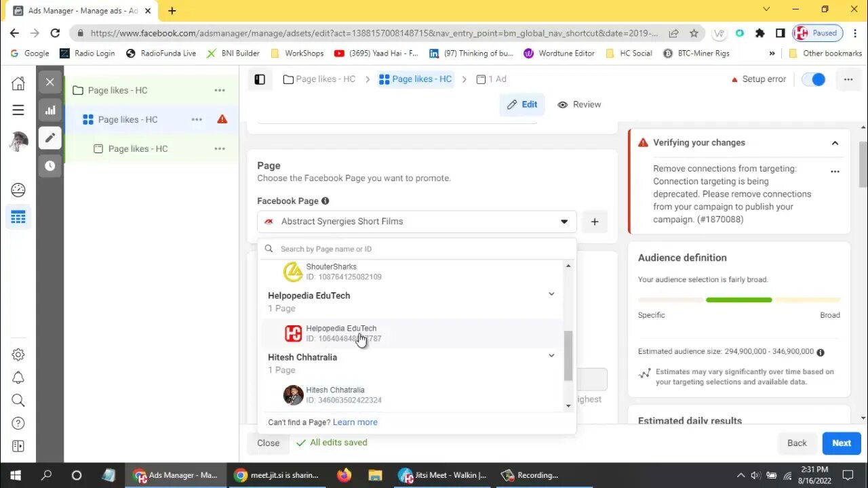Toggle the ad set on/off switch

click(814, 79)
